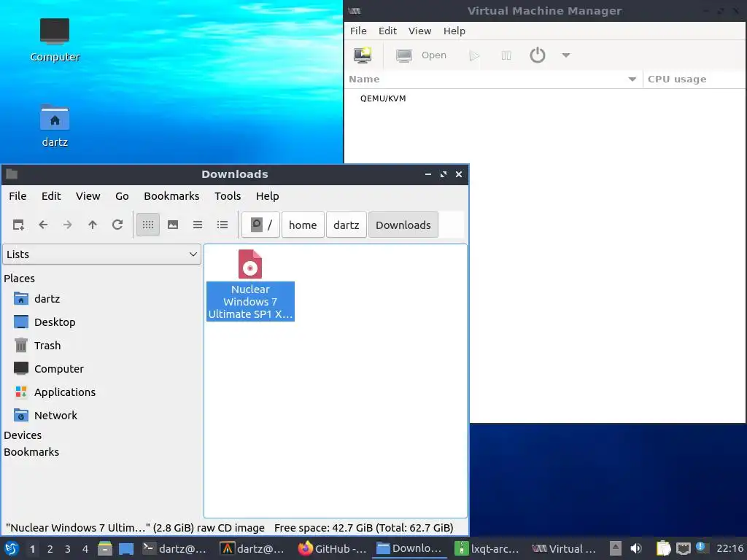Navigate to dartz in the path bar
This screenshot has height=560, width=747.
click(347, 225)
